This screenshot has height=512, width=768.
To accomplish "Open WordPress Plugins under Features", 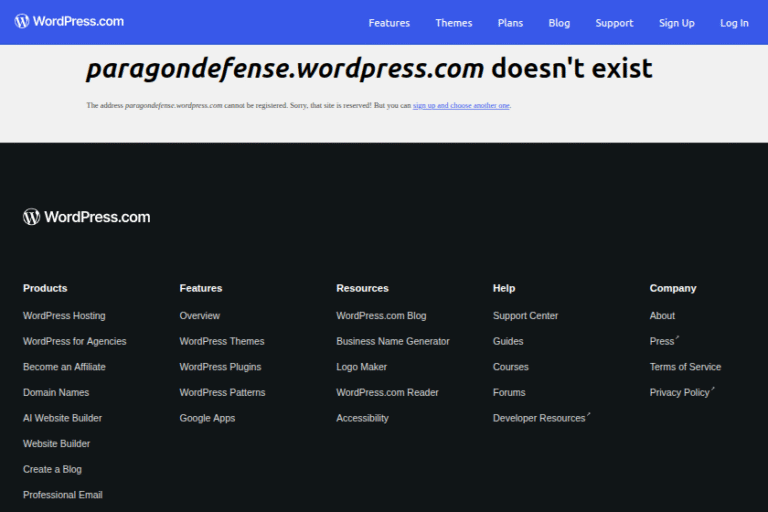I will (x=220, y=367).
